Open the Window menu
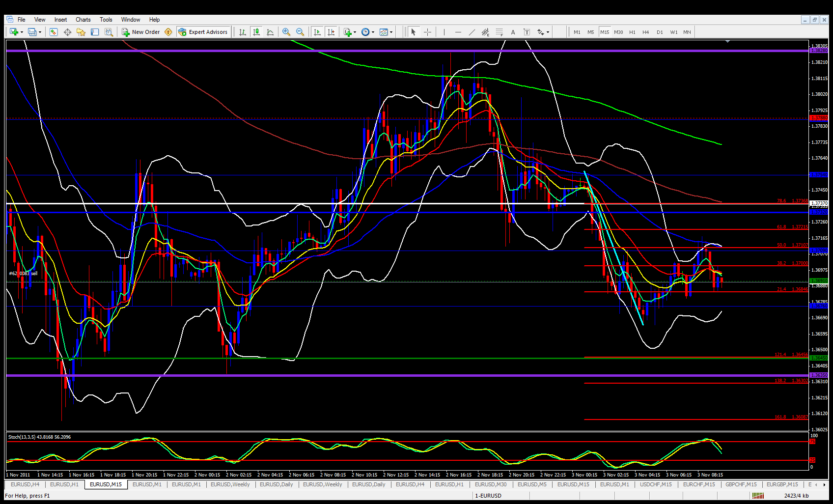This screenshot has height=504, width=833. (131, 20)
